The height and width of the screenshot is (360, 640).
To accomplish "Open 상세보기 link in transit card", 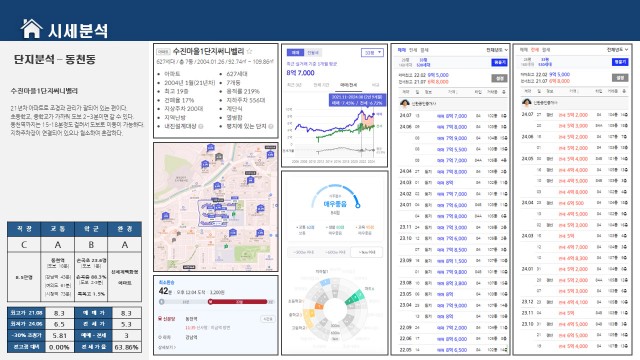I will 167,347.
